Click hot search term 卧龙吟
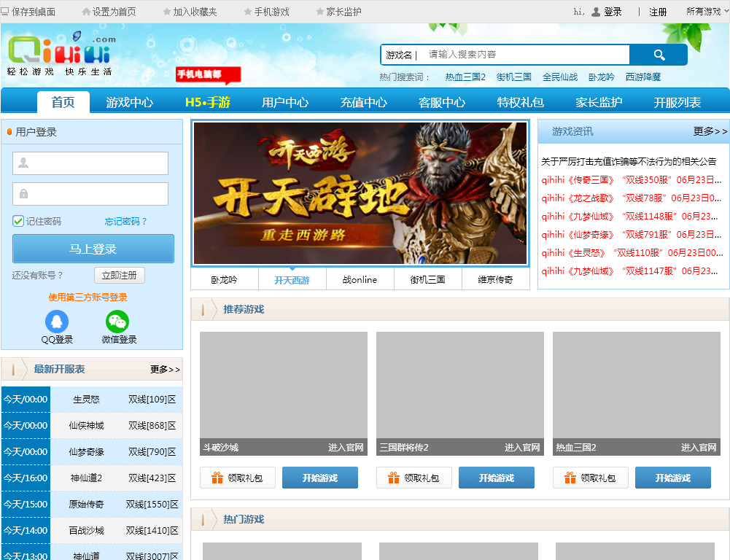This screenshot has height=560, width=730. pos(602,77)
